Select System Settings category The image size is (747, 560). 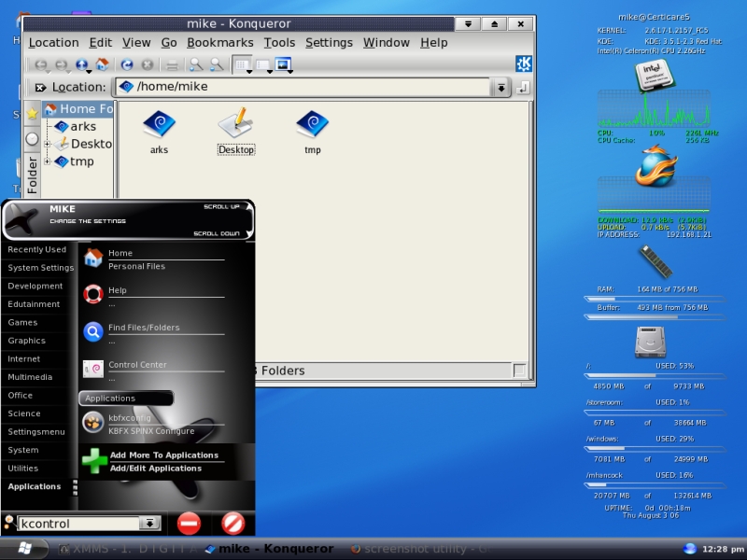click(40, 268)
